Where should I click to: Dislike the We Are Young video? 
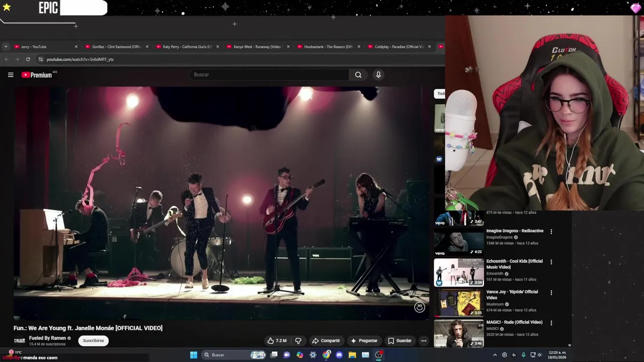click(298, 341)
